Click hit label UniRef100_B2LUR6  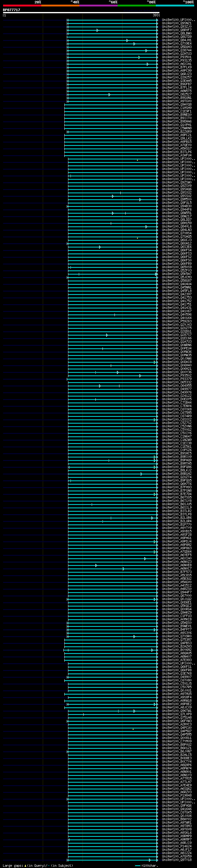(177, 518)
